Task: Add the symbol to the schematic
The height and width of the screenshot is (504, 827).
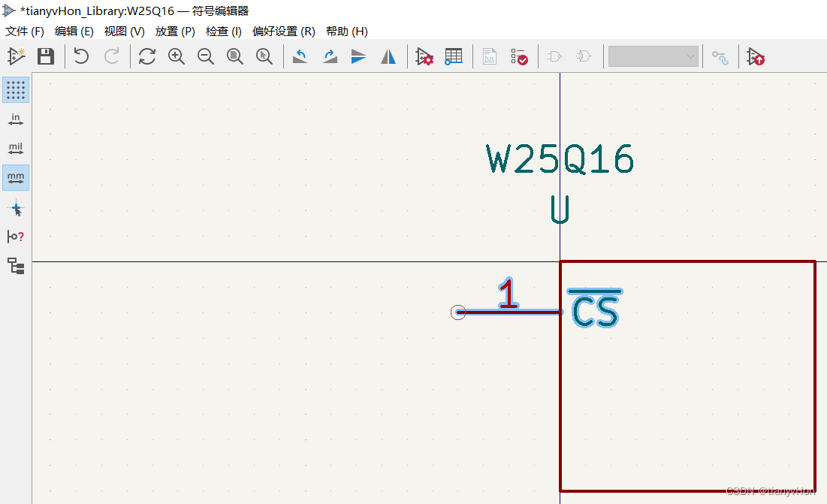Action: [756, 56]
